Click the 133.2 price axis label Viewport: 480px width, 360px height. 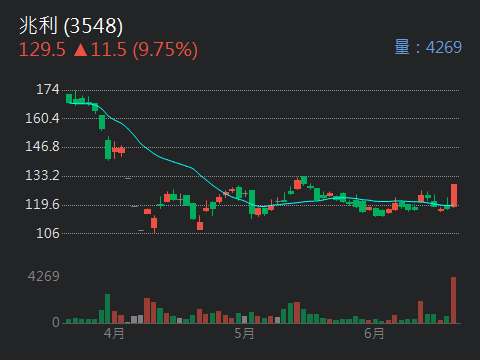[x=42, y=175]
